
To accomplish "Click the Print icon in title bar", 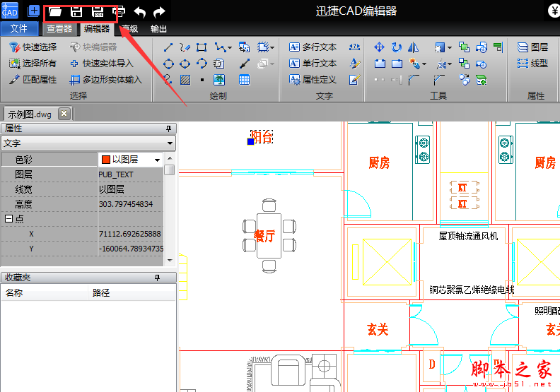I will point(119,12).
